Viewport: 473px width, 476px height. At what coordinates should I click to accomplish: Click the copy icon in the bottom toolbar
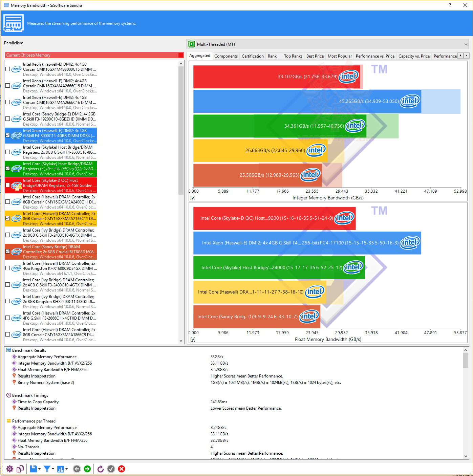20,469
